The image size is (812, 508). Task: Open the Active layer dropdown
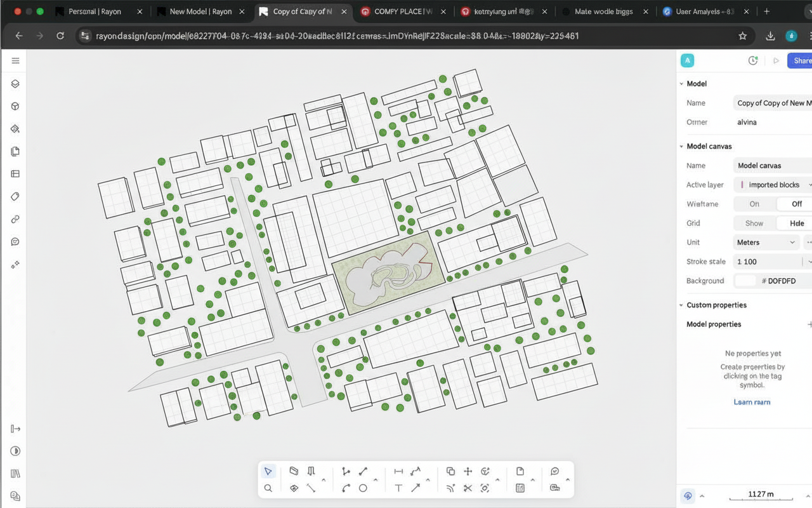(774, 185)
